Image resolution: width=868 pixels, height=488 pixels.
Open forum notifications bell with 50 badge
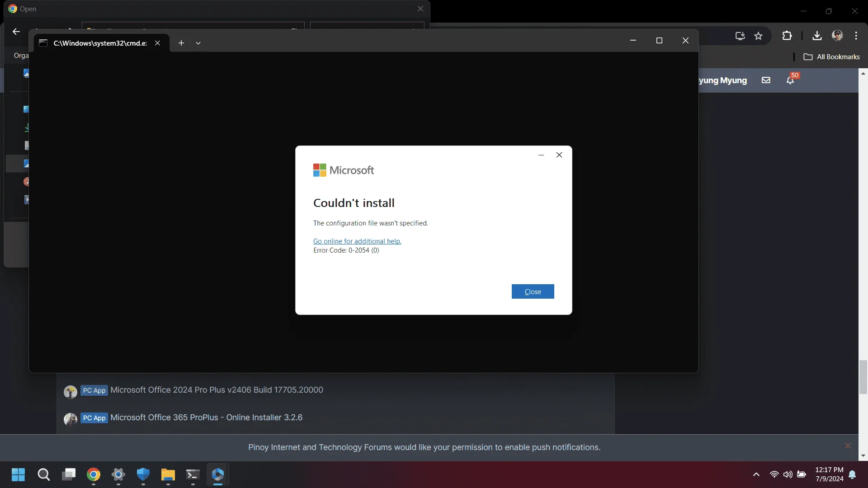(x=791, y=79)
